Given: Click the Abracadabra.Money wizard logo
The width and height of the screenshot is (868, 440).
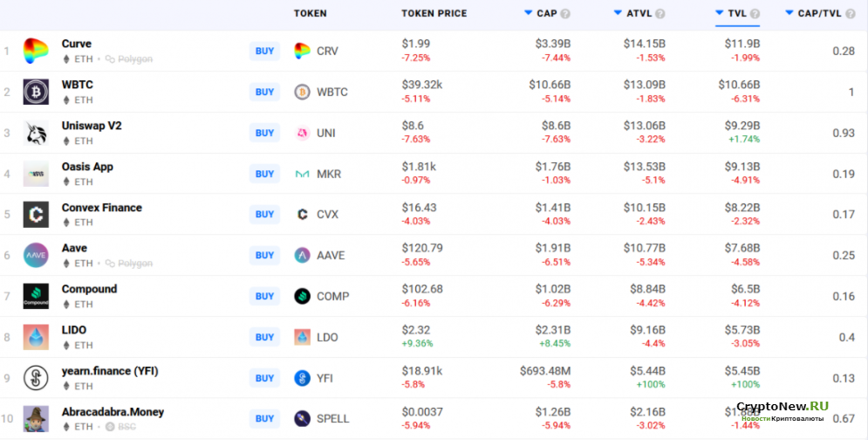Looking at the screenshot, I should click(36, 419).
